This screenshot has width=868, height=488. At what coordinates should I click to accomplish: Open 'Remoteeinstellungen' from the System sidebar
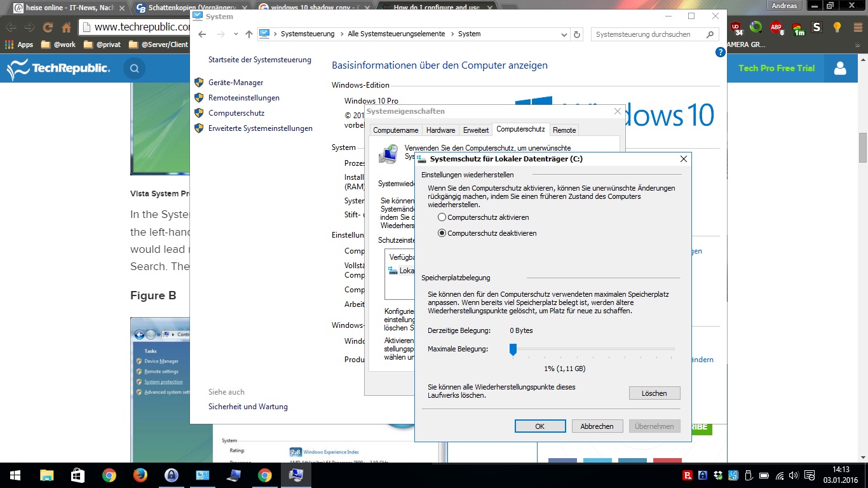pyautogui.click(x=244, y=98)
